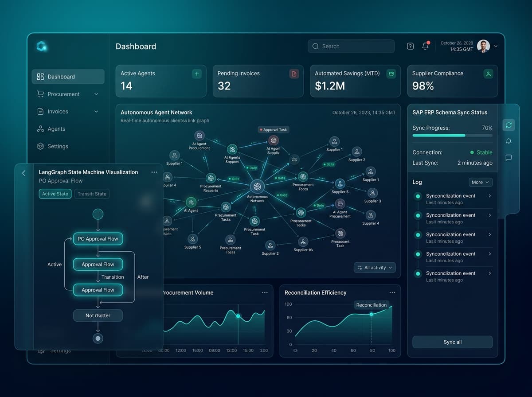Click the October 26, 2023 date in header
532x397 pixels.
(x=457, y=43)
